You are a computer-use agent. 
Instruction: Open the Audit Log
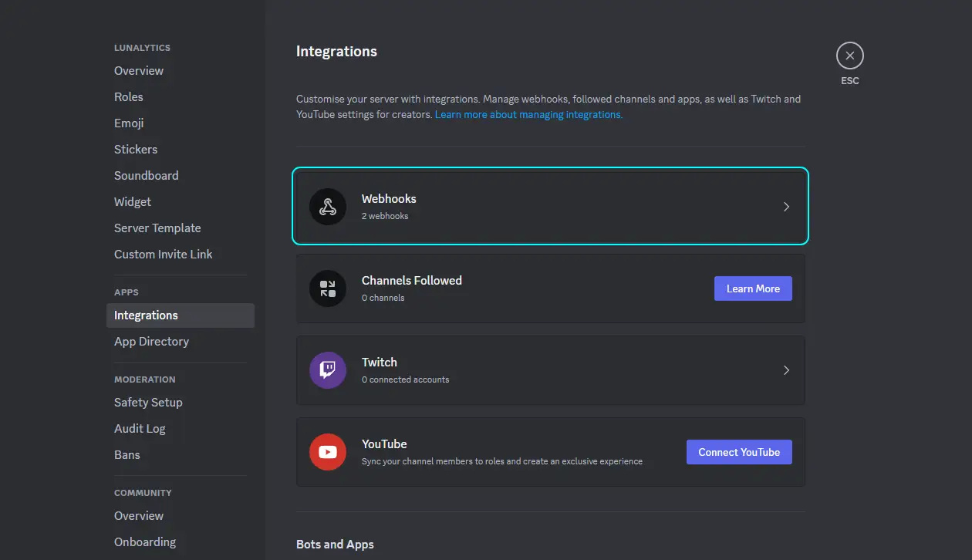(140, 428)
